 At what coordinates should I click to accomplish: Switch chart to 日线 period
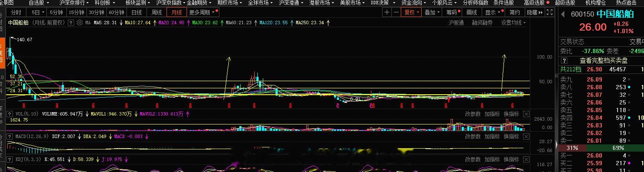[137, 12]
